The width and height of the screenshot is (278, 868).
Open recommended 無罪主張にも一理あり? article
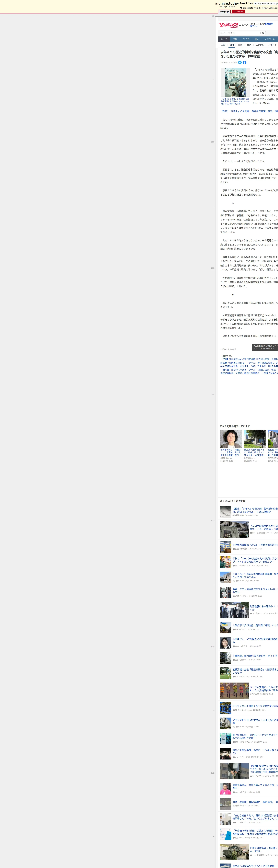264,608
